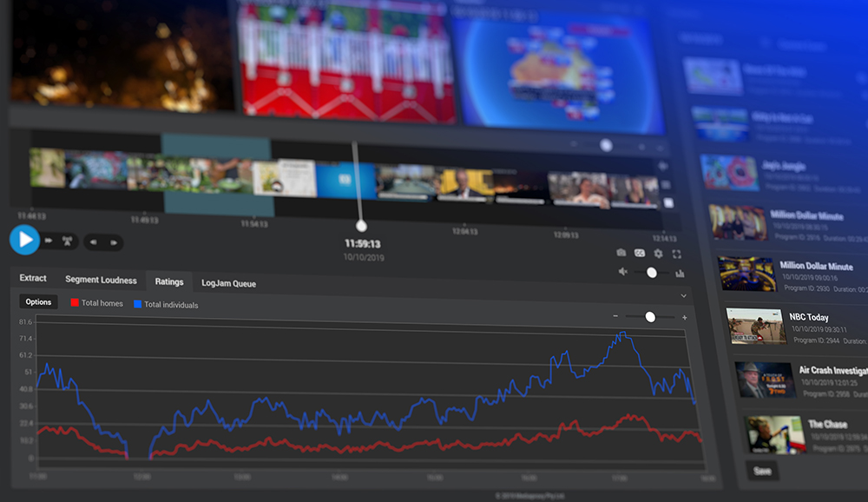
Task: Open the Options menu in Ratings
Action: [38, 302]
